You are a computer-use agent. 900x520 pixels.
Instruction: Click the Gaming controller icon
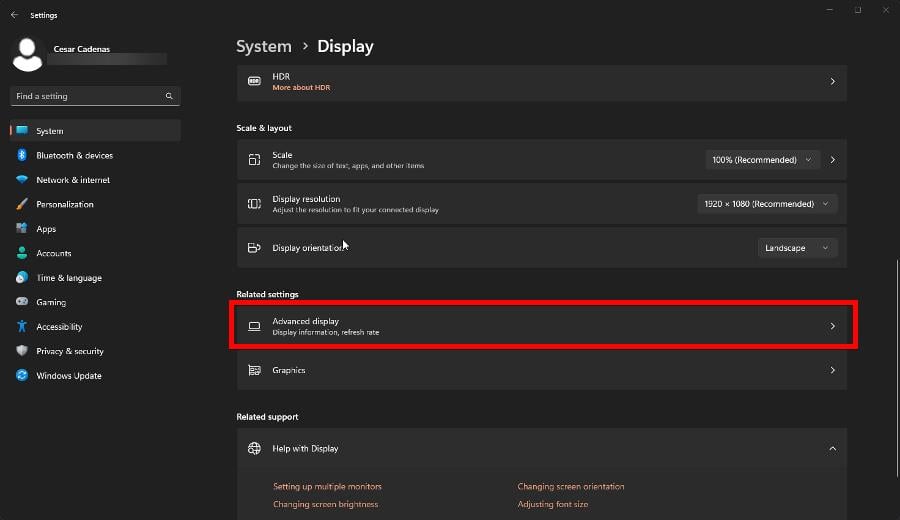(x=22, y=301)
